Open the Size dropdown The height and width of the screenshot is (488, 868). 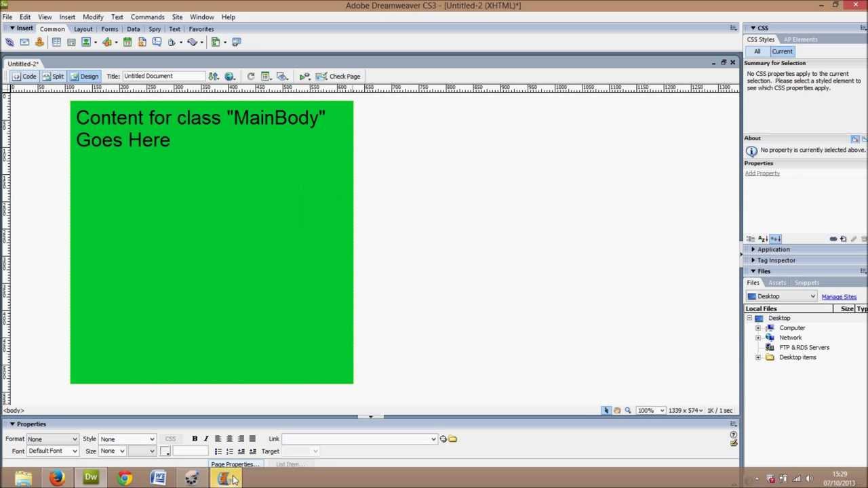pos(113,451)
